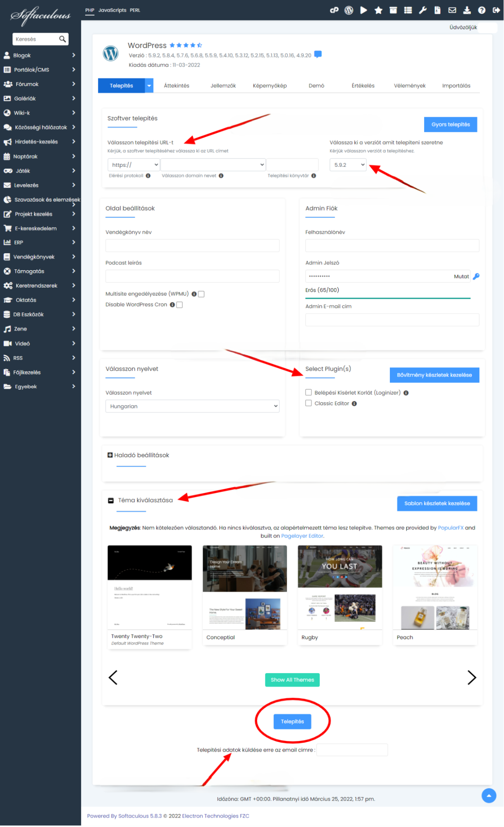Click the play demos icon in top bar
The width and height of the screenshot is (504, 827).
[363, 10]
